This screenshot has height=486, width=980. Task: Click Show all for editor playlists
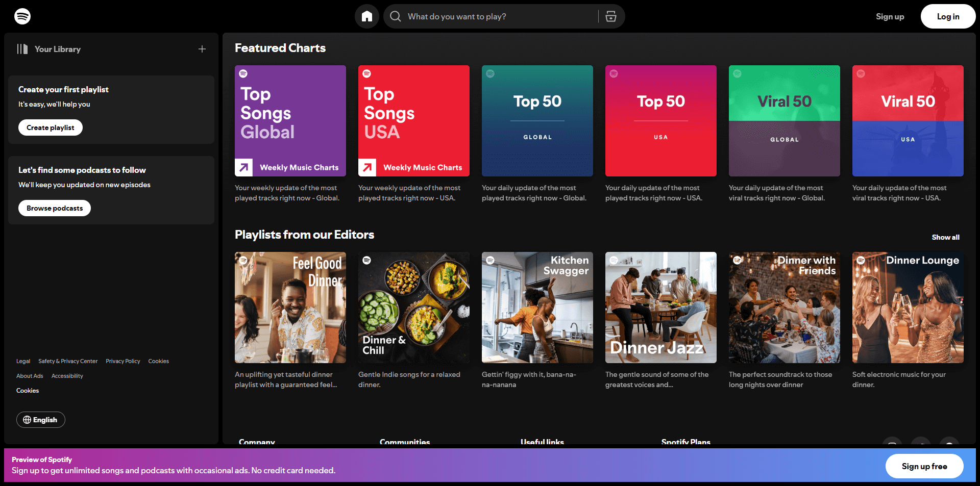[x=945, y=237]
